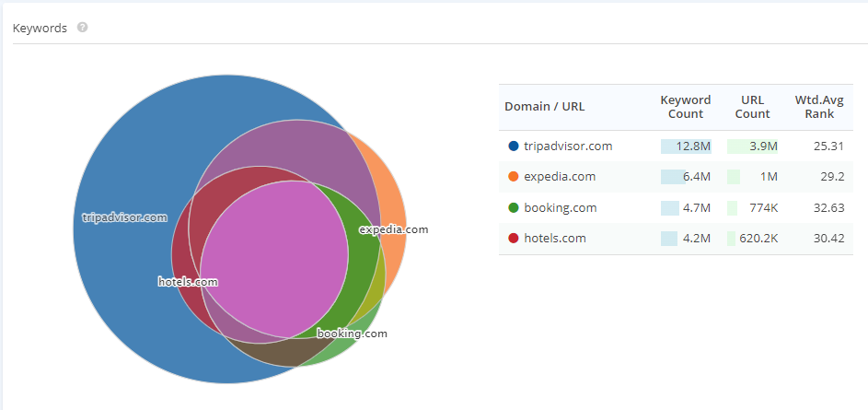The height and width of the screenshot is (410, 868).
Task: Click the 29.2 weighted average rank
Action: coord(832,177)
